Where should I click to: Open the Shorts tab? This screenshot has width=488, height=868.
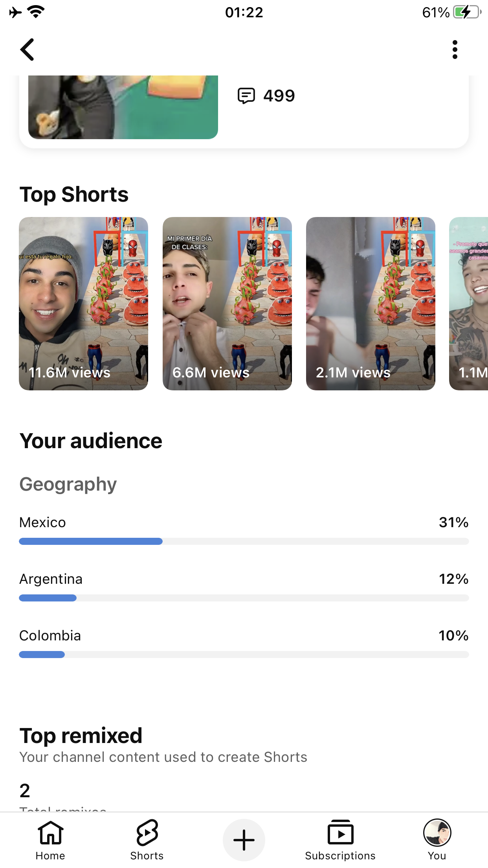[147, 840]
